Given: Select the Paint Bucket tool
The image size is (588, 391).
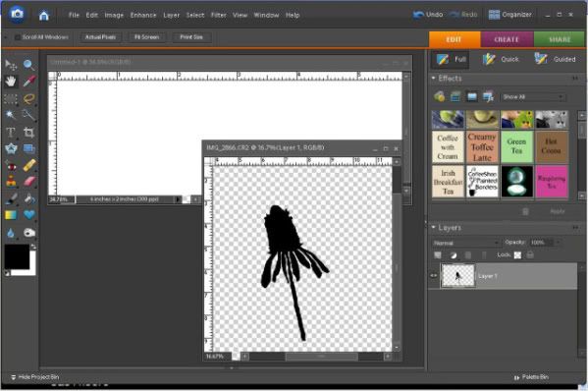Looking at the screenshot, I should (x=28, y=198).
